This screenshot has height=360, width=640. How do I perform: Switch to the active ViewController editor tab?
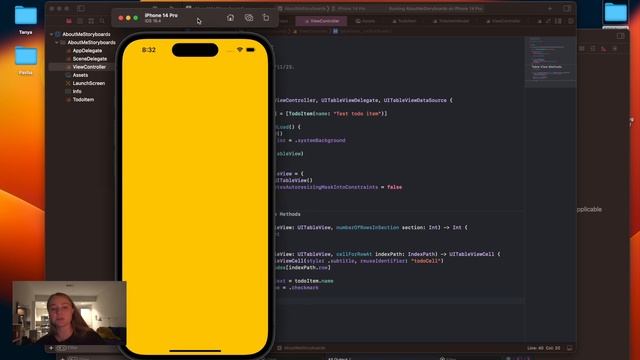(322, 21)
